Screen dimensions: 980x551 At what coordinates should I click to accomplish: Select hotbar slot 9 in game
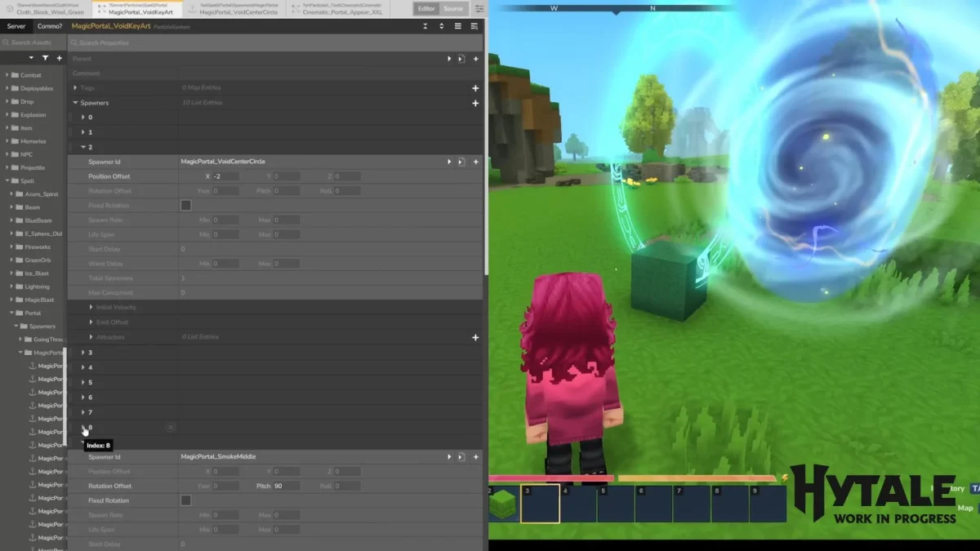pos(768,504)
